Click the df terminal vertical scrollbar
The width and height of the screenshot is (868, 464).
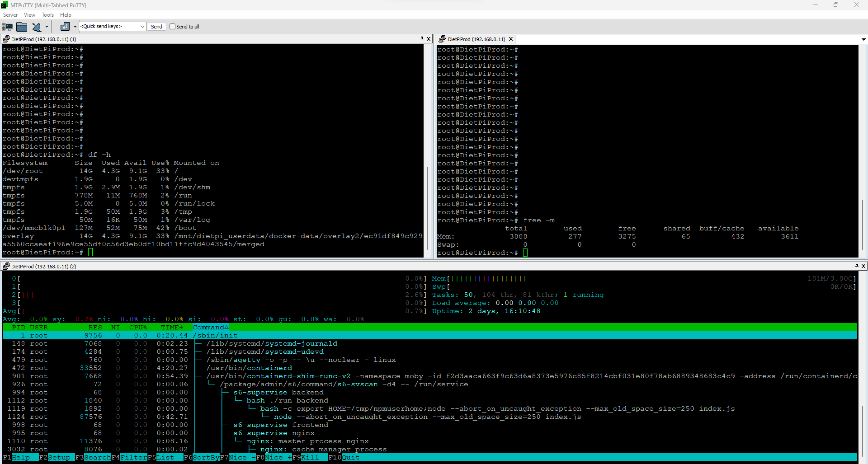point(428,208)
